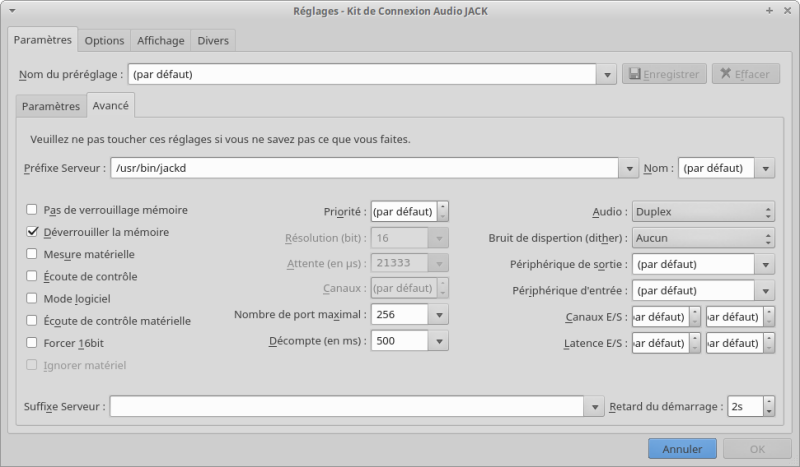The width and height of the screenshot is (800, 467).
Task: Click in Préfixe Serveur field /usr/bin/jackd
Action: tap(364, 168)
